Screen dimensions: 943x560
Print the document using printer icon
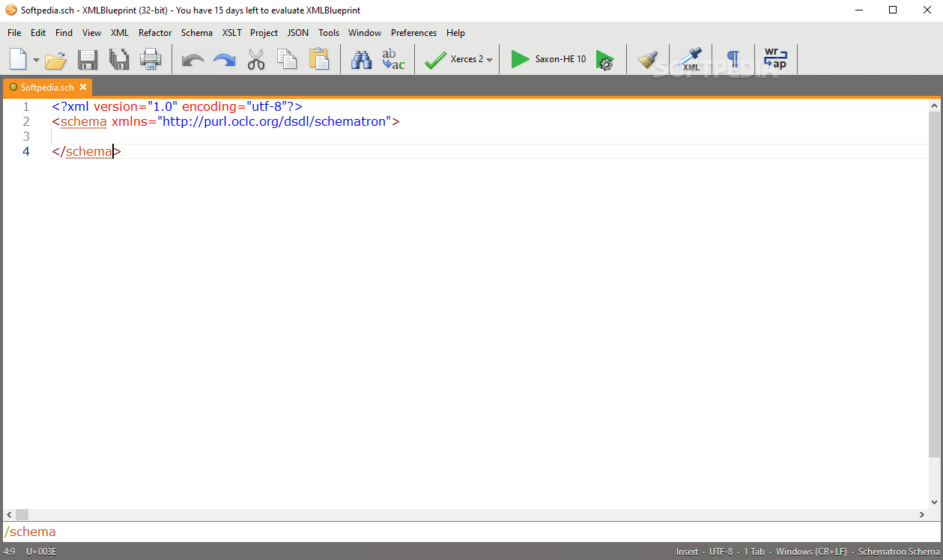[x=151, y=60]
